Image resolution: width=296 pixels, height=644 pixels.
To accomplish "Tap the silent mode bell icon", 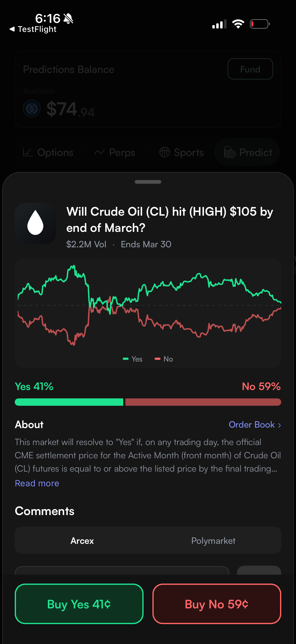I will [68, 18].
